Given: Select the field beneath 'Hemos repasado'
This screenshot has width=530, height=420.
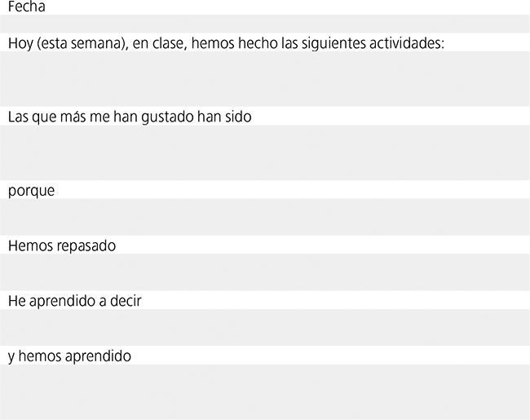Looking at the screenshot, I should point(265,272).
